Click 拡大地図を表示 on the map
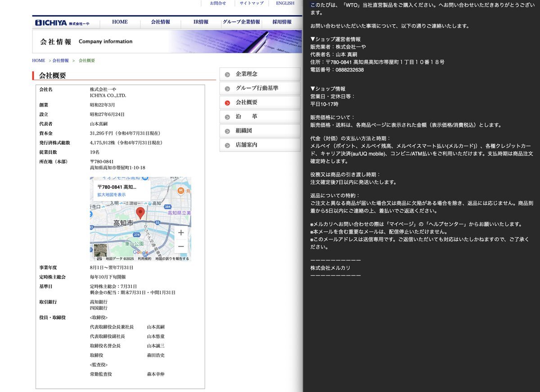The height and width of the screenshot is (392, 540). (112, 195)
